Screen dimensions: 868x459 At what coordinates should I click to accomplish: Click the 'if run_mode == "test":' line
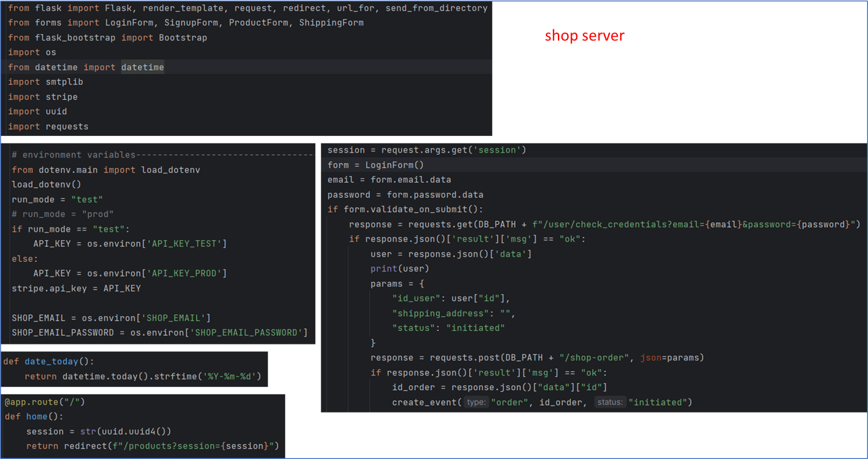70,229
